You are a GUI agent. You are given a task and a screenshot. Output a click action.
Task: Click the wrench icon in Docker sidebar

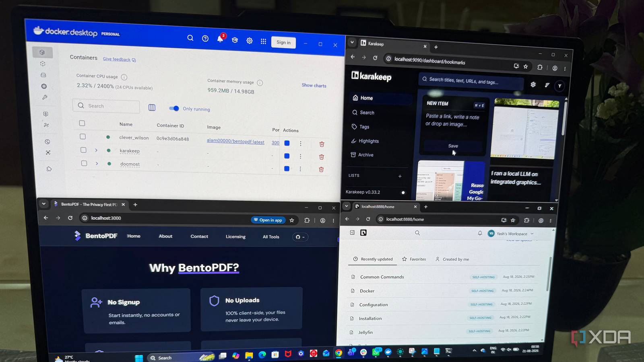pyautogui.click(x=45, y=97)
